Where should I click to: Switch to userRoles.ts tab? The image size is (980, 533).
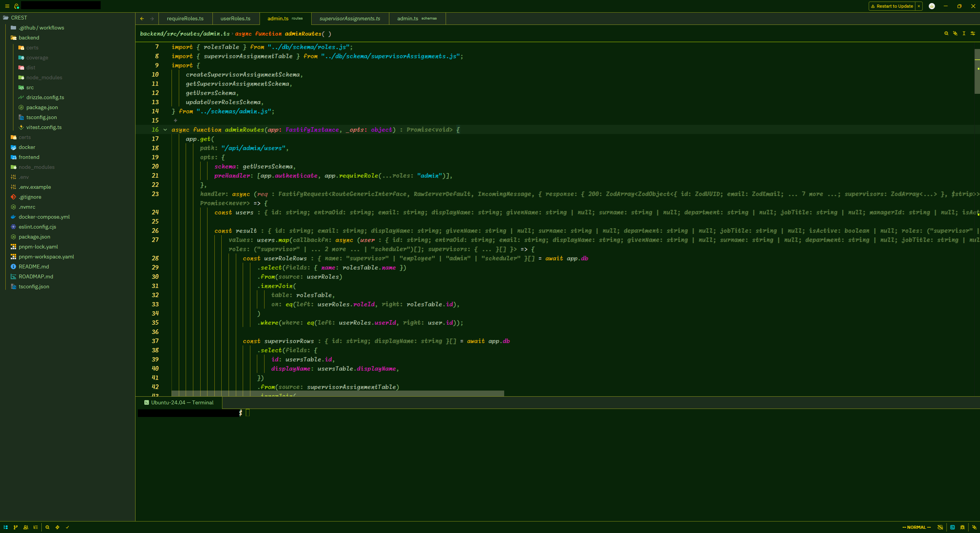235,18
